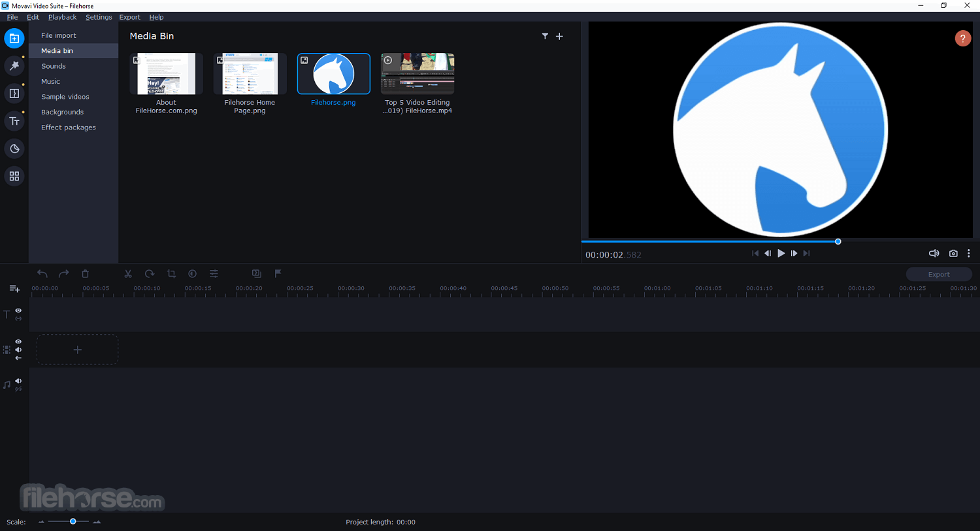Click the zoom-in icon beside Scale

coord(97,522)
